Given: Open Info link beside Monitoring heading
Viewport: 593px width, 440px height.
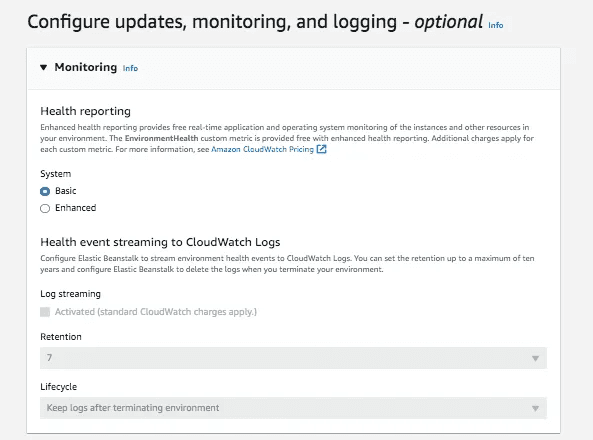Looking at the screenshot, I should pos(130,68).
